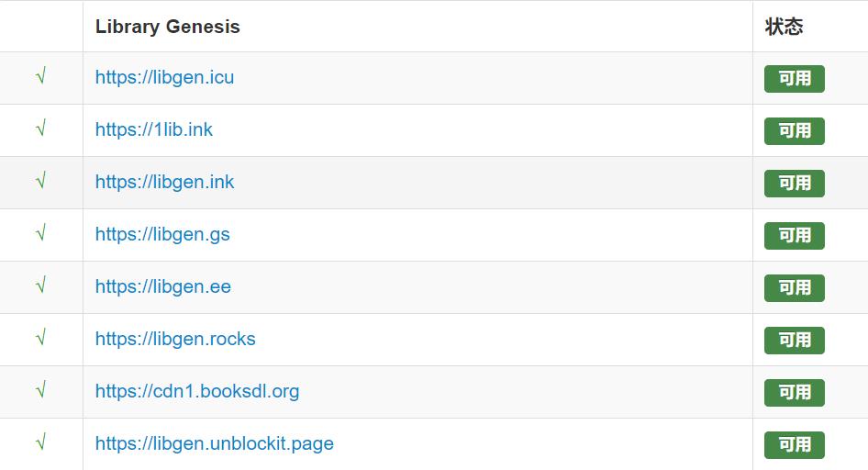
Task: Visit https://libgen.rocks
Action: click(175, 339)
